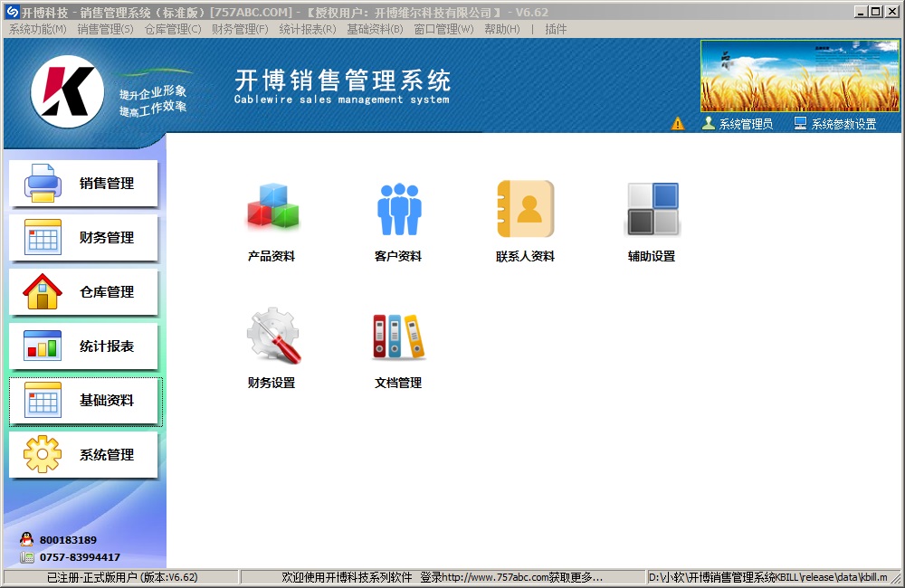
Task: Click the 财务设置 label
Action: (271, 383)
